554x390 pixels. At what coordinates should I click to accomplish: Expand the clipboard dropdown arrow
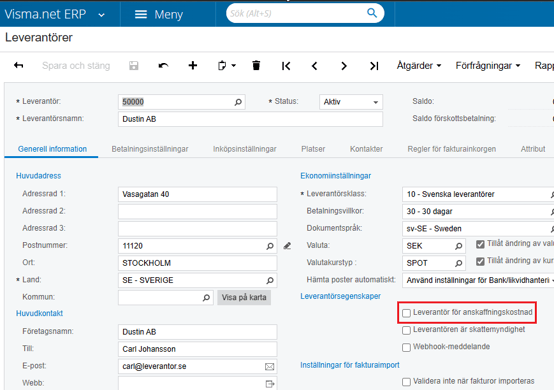coord(234,66)
